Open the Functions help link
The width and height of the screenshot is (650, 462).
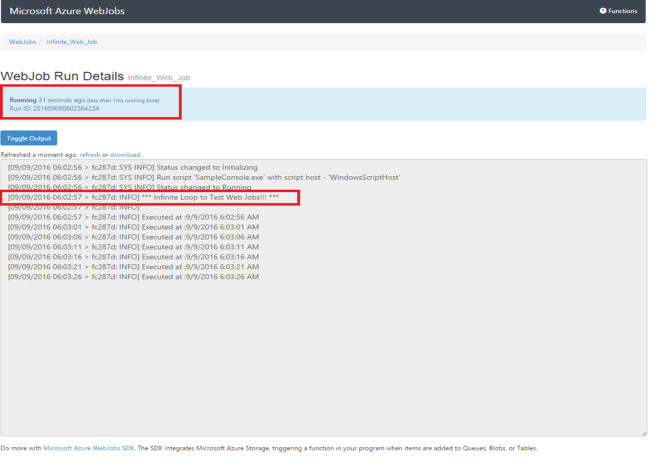pos(618,11)
